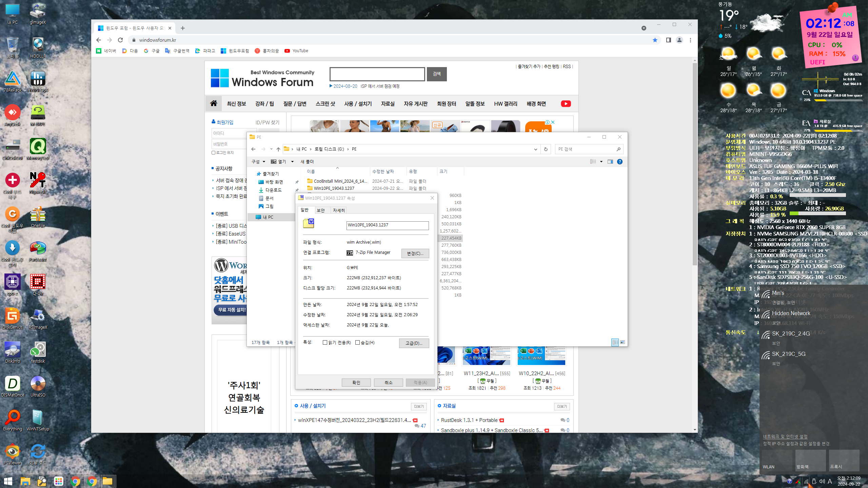Open 강좌 / 팁 forum menu

click(264, 104)
